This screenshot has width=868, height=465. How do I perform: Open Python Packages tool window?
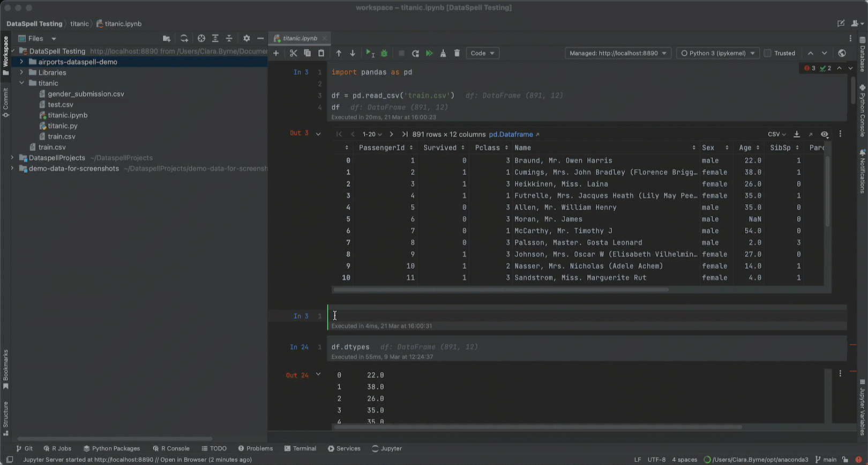pos(111,448)
